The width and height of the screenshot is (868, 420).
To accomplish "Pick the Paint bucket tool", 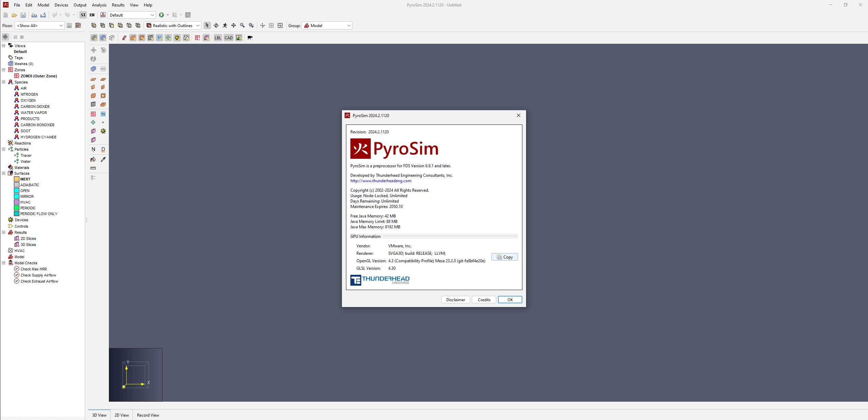I will pyautogui.click(x=93, y=159).
